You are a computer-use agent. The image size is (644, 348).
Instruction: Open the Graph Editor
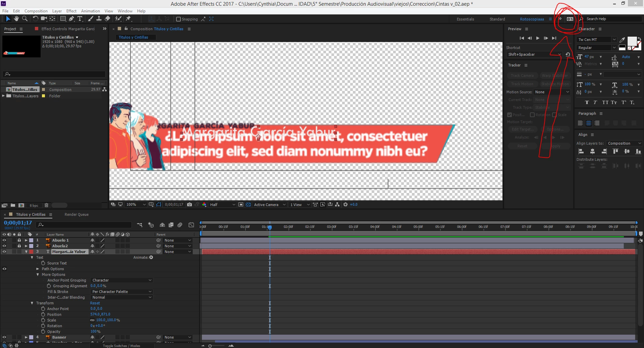pos(191,225)
